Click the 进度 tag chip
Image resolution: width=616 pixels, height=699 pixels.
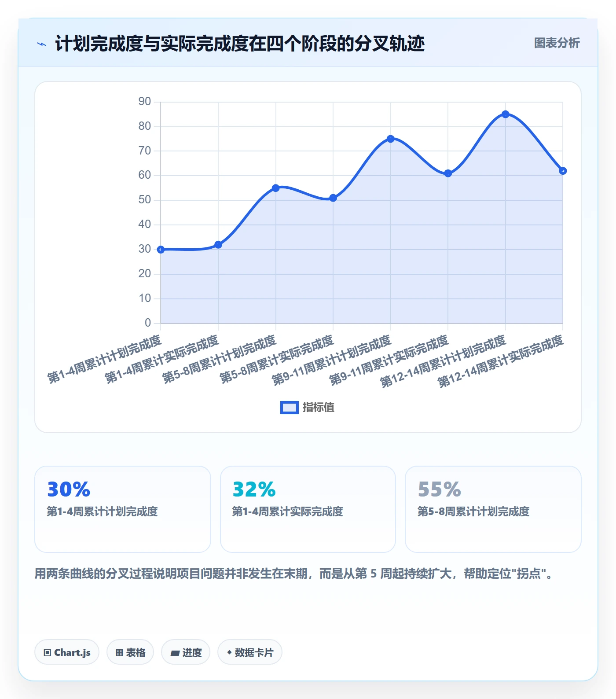coord(186,652)
